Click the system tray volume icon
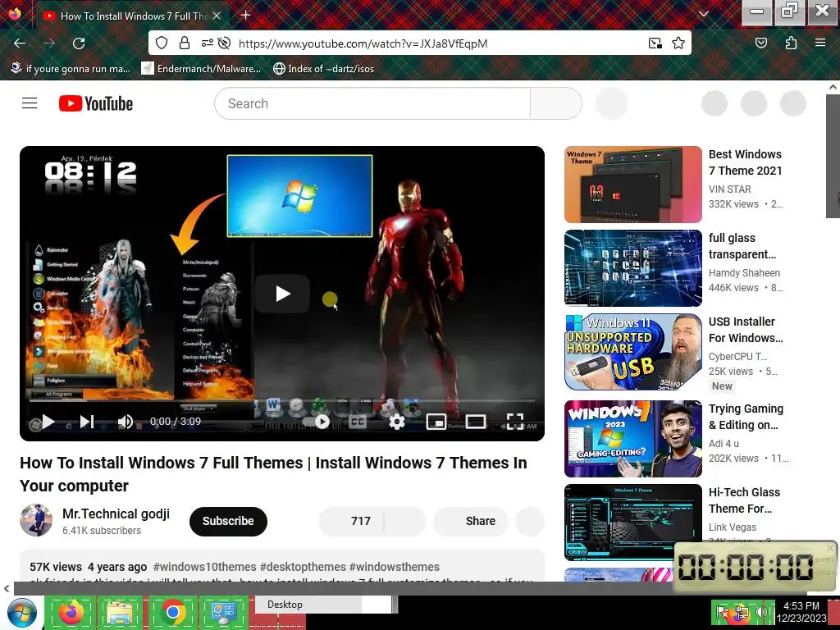 click(x=761, y=612)
